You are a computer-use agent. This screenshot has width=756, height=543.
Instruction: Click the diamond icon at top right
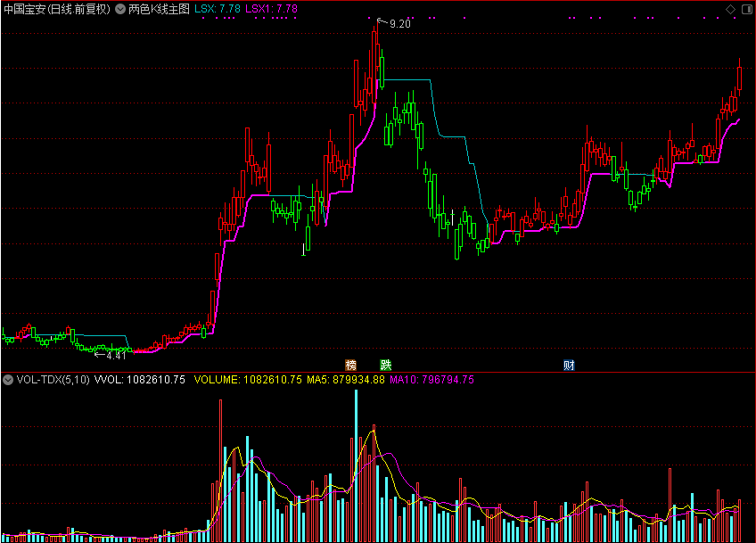[x=730, y=9]
